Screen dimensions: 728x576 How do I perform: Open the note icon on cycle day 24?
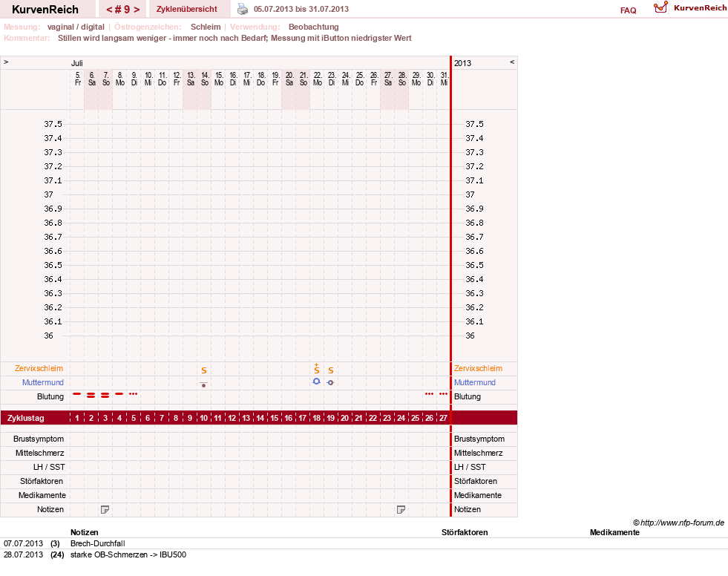[x=401, y=510]
